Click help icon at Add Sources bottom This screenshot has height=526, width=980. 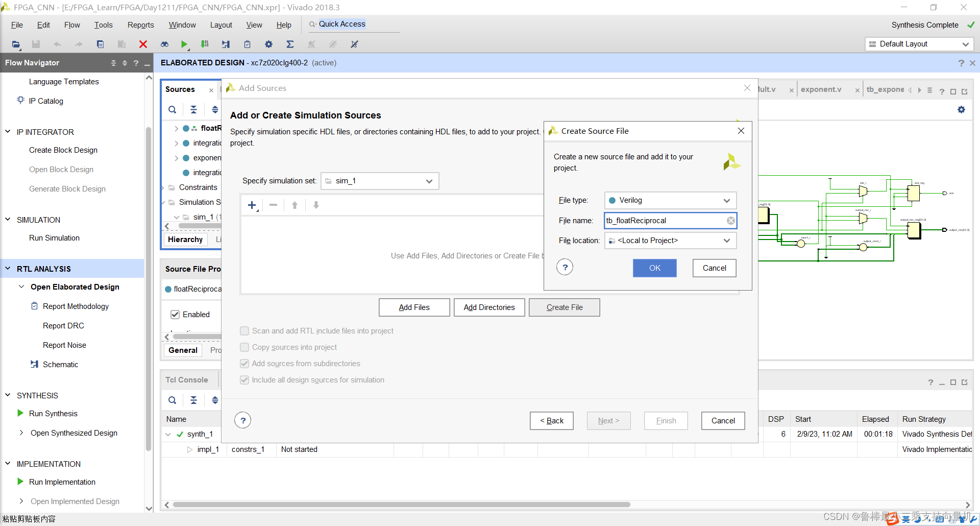tap(243, 420)
